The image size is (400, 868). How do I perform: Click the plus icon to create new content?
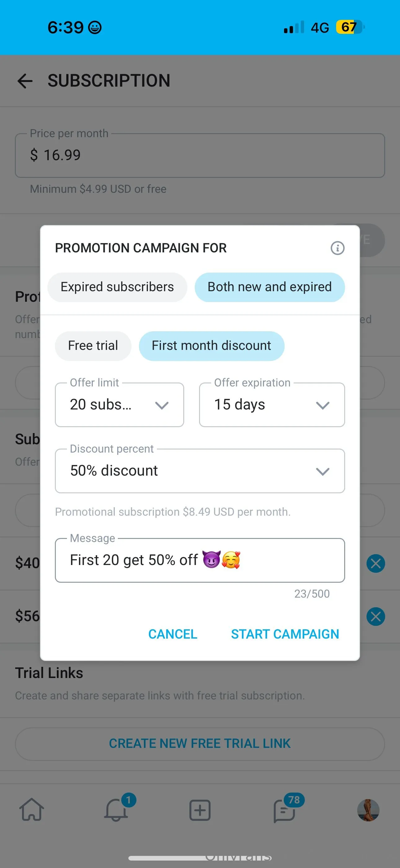[x=200, y=810]
